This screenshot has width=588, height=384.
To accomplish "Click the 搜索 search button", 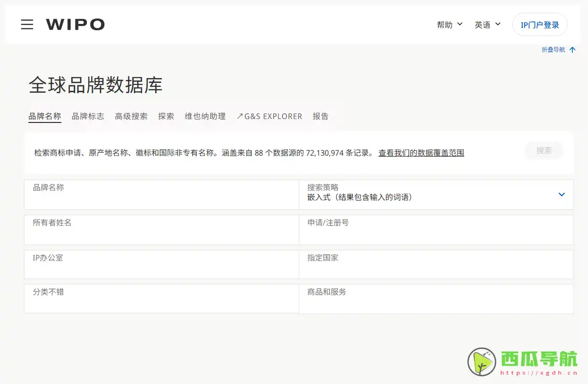I will tap(544, 150).
